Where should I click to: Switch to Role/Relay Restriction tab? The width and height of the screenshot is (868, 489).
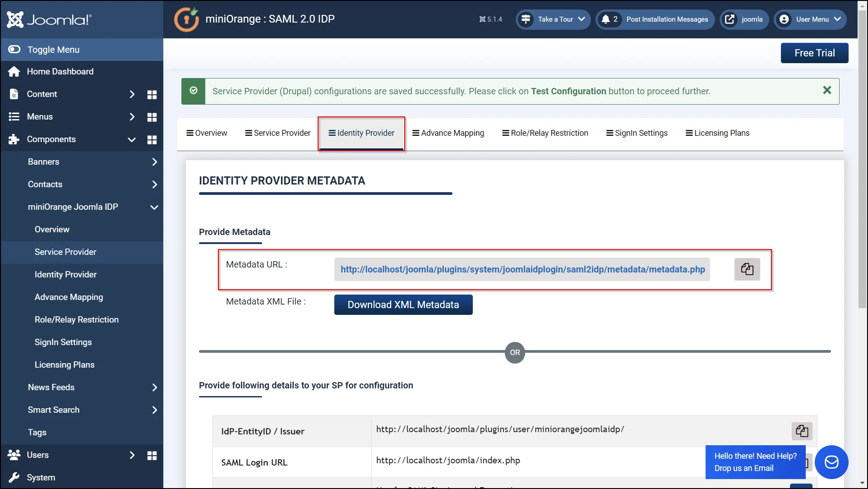(545, 133)
